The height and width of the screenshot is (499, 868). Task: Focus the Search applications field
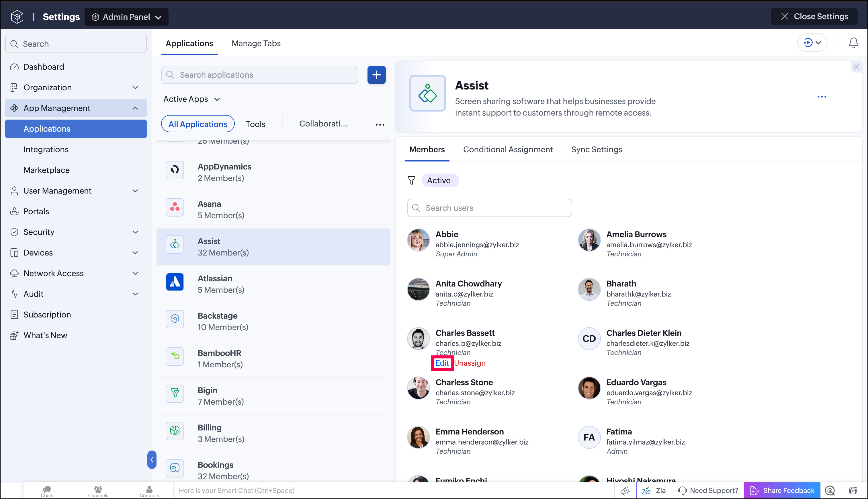point(260,75)
